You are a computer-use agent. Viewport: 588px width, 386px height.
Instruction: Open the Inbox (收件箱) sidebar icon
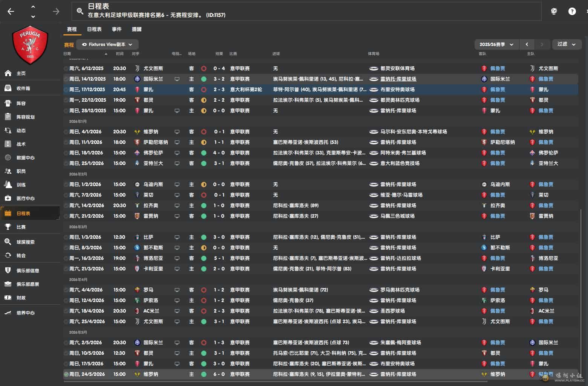[x=8, y=88]
